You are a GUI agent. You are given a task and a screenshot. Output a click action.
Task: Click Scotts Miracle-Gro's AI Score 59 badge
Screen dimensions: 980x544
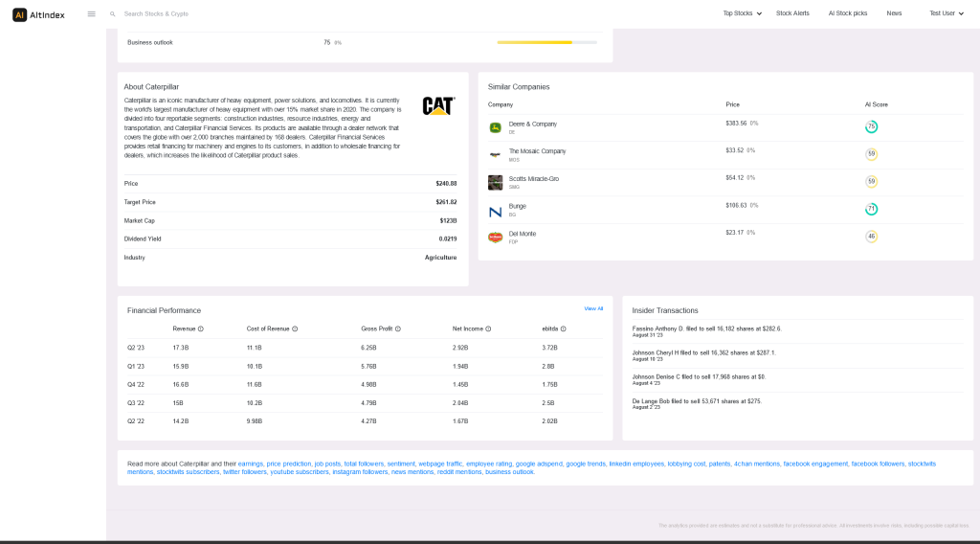tap(871, 181)
